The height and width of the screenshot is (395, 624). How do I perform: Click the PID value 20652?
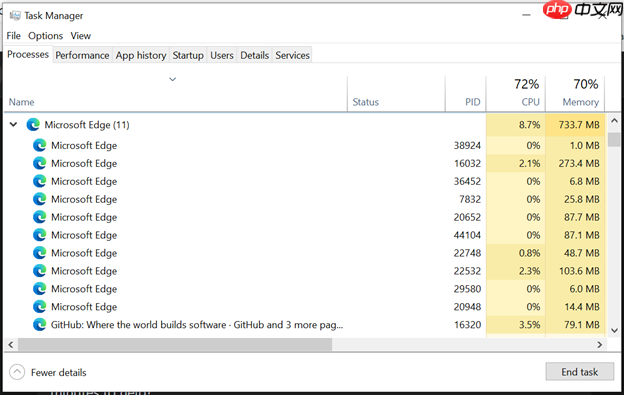(x=467, y=217)
